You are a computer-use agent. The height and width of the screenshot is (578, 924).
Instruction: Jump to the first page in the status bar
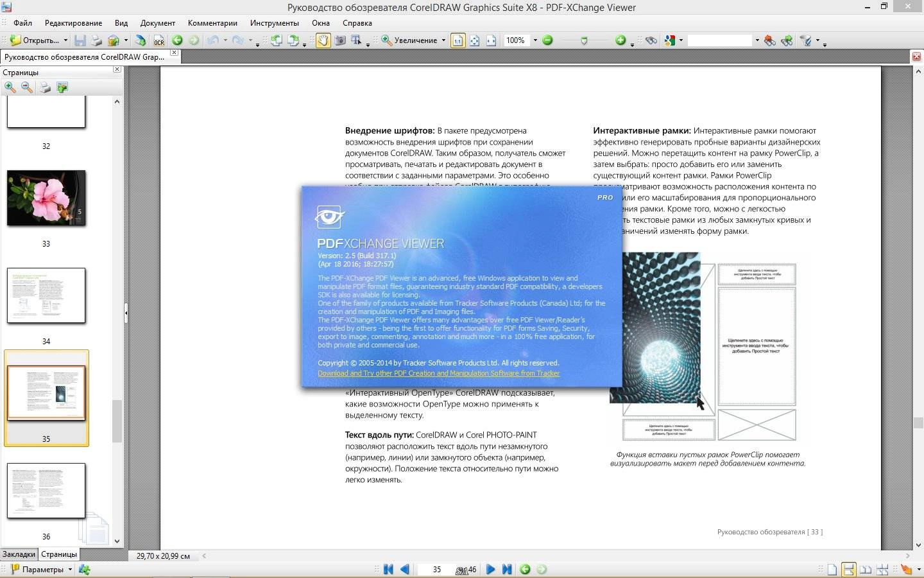point(388,570)
